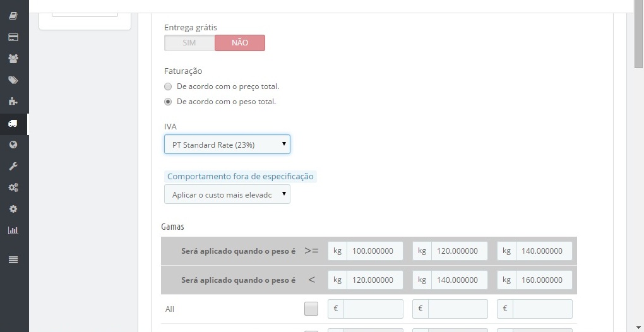Select 'De acordo com o preço total' radio
Viewport: 644px width, 332px height.
167,86
